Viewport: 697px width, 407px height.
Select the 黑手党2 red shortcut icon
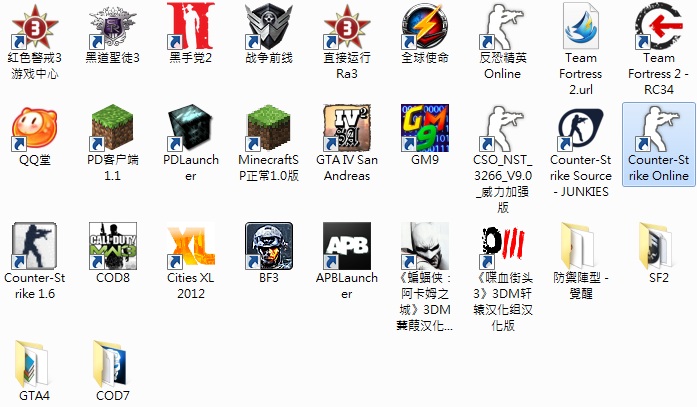tap(191, 26)
